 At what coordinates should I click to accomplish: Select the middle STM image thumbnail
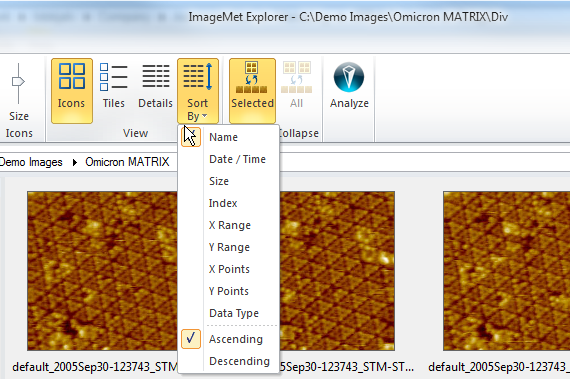pyautogui.click(x=337, y=271)
